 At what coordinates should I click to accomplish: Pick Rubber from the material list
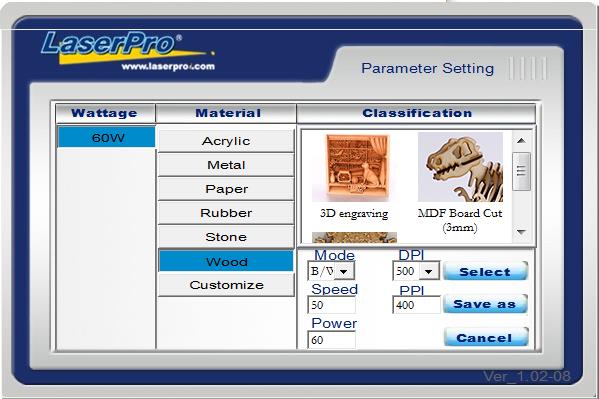[226, 213]
